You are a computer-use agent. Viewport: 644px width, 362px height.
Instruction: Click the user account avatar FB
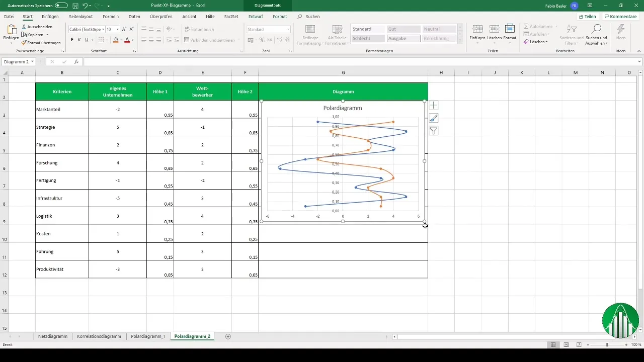click(574, 5)
